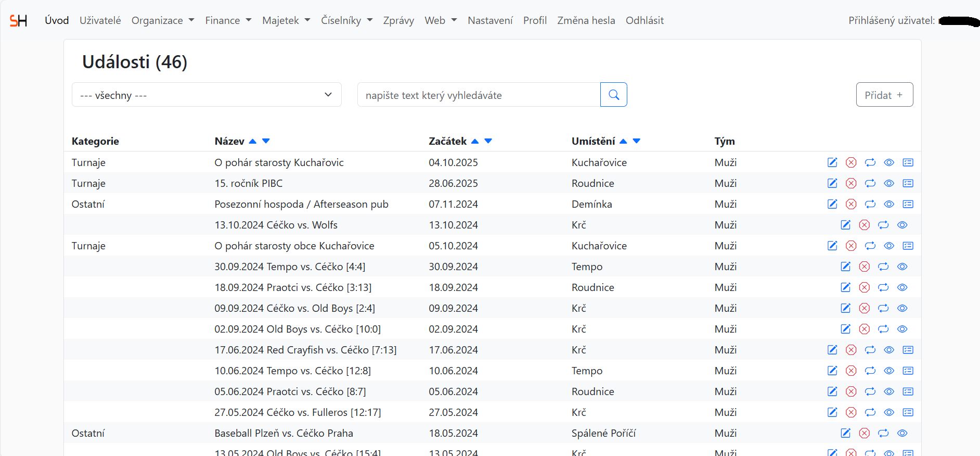Open the category filter dropdown showing všechny
The height and width of the screenshot is (456, 980).
[207, 95]
